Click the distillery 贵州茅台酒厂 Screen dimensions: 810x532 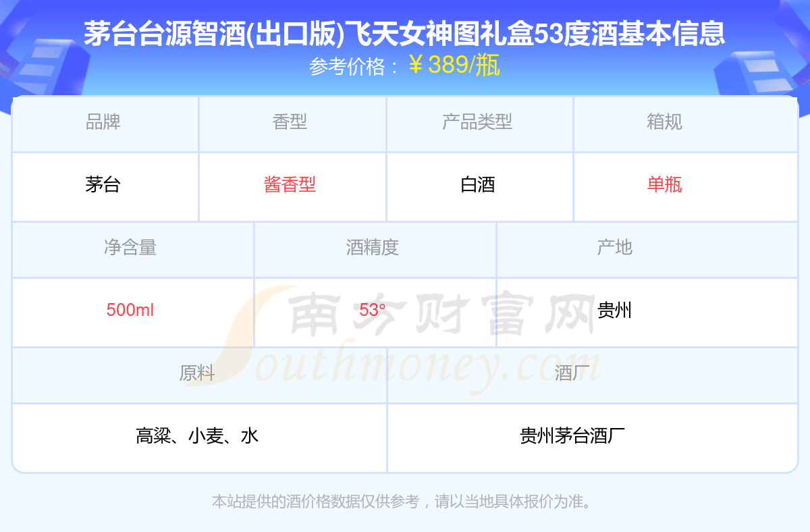click(572, 436)
